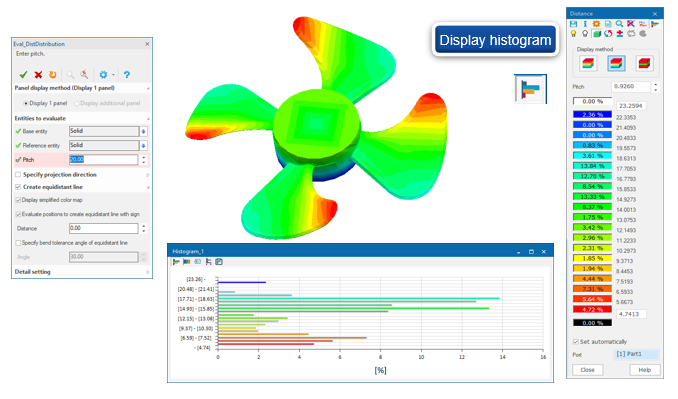The width and height of the screenshot is (678, 399).
Task: Check Specify bend tolerance angle checkbox
Action: point(18,243)
